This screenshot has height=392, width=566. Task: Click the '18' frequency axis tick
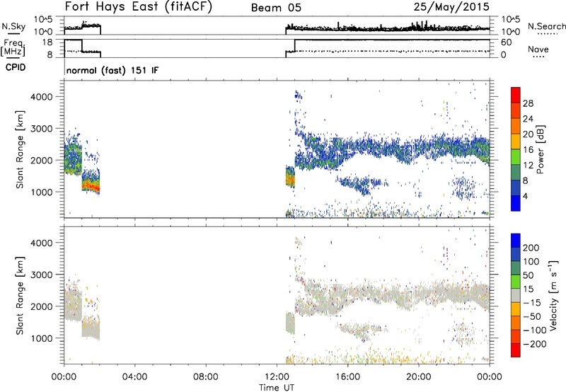[x=47, y=42]
